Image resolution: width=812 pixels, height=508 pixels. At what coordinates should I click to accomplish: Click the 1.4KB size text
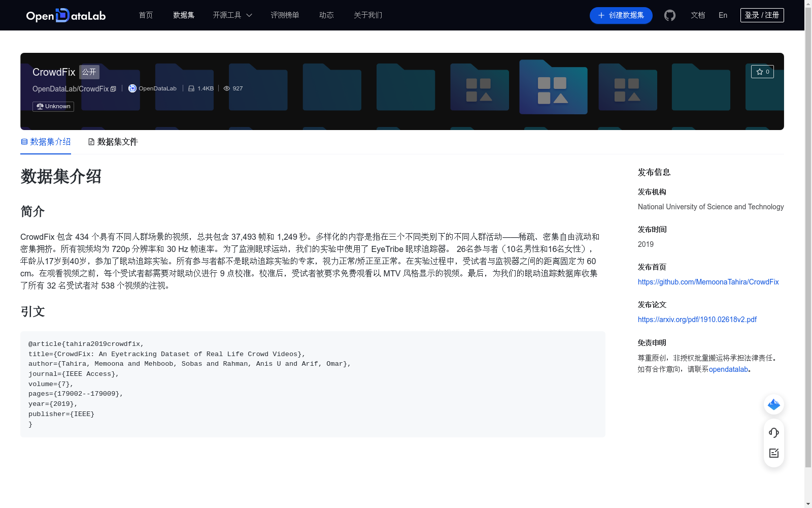pos(206,88)
